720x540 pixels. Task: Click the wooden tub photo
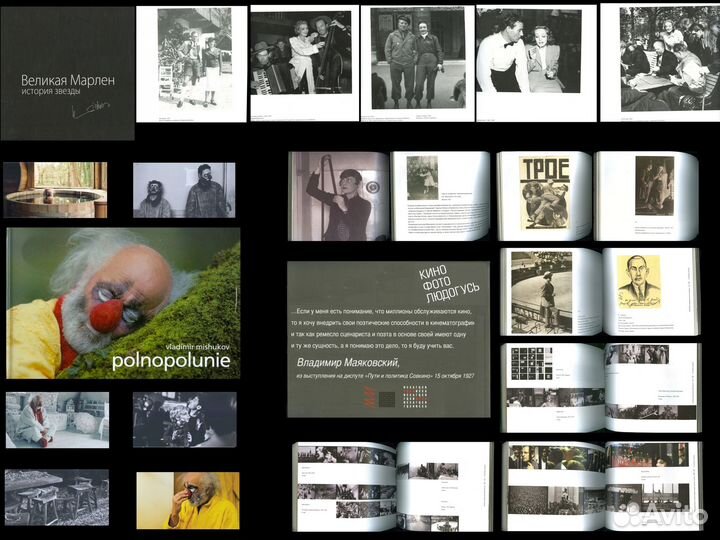[55, 190]
